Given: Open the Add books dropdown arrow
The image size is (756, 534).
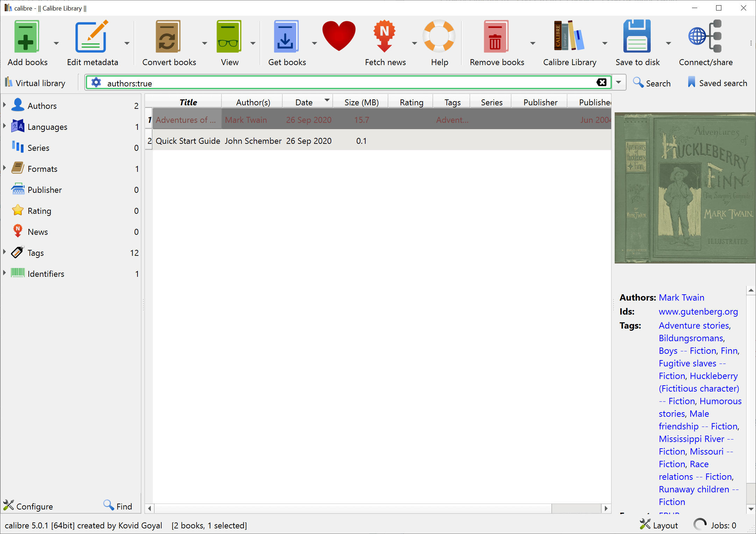Looking at the screenshot, I should pos(56,43).
